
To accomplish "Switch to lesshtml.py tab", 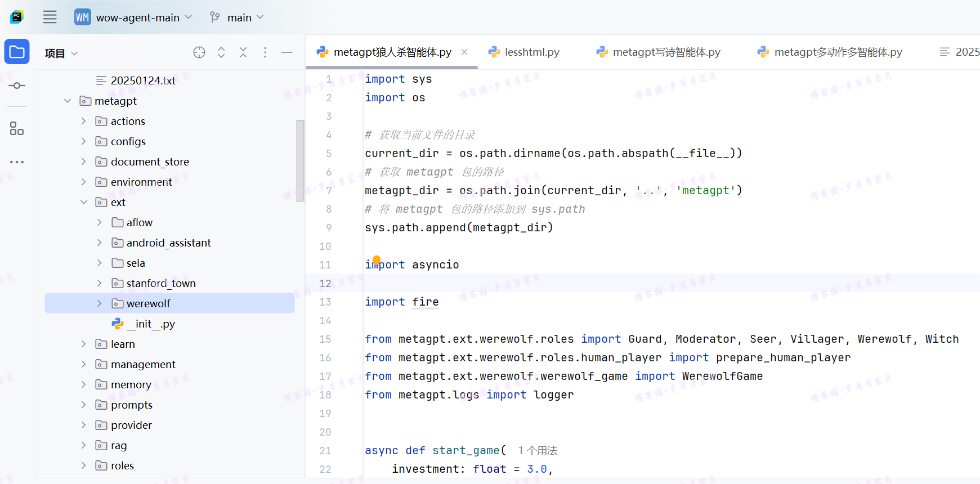I will pos(524,52).
